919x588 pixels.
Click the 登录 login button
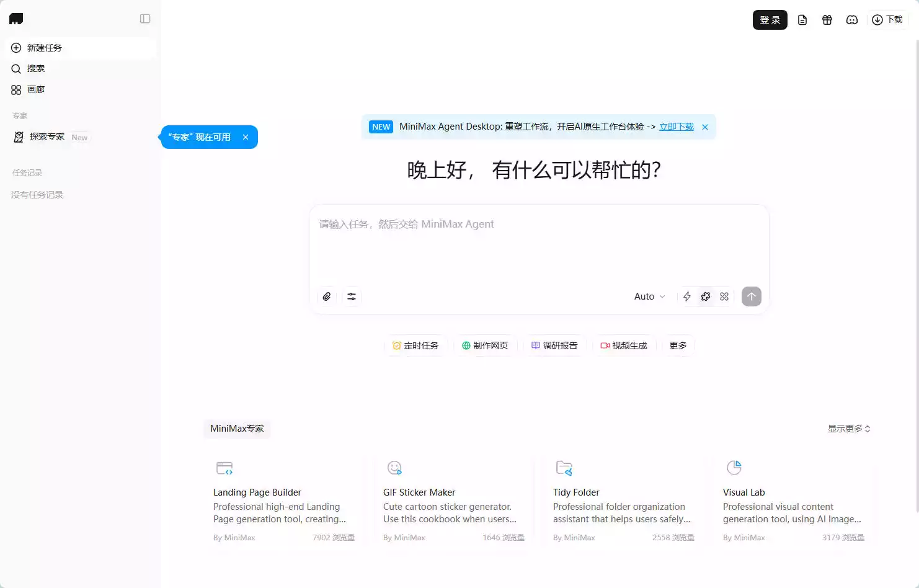click(770, 20)
